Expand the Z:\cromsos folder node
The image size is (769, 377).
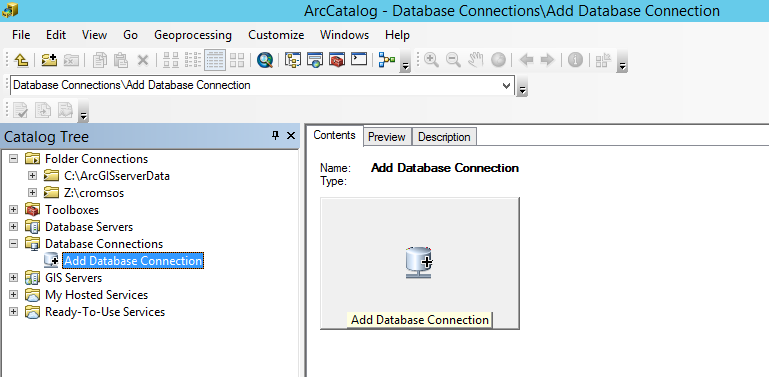(33, 193)
